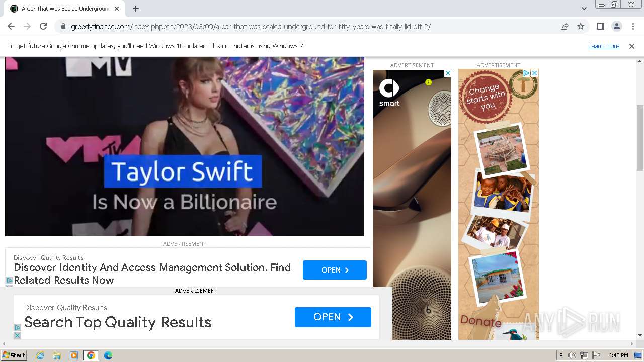Open the smart car advertisement
Image resolution: width=644 pixels, height=362 pixels.
pyautogui.click(x=412, y=205)
